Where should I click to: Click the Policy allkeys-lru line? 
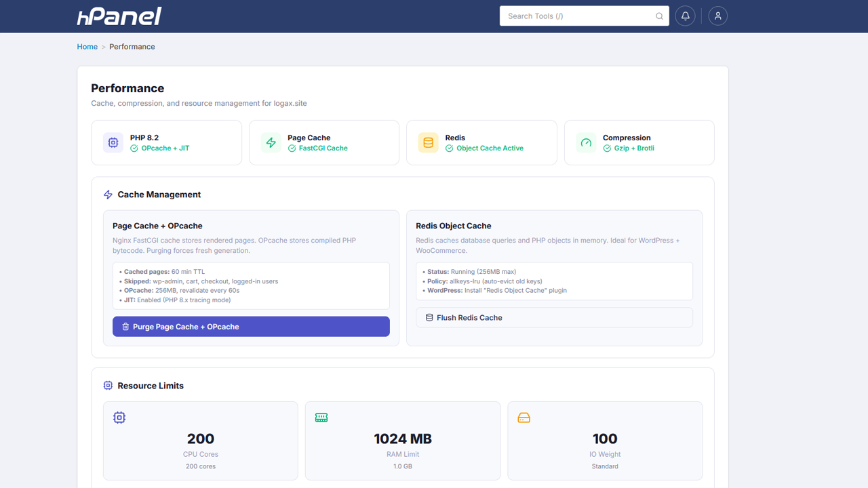coord(482,281)
